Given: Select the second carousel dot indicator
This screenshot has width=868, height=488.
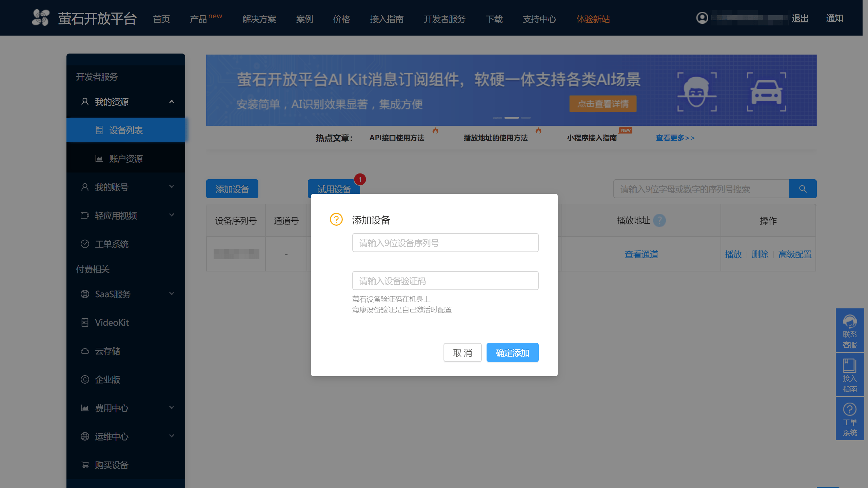Looking at the screenshot, I should (512, 118).
